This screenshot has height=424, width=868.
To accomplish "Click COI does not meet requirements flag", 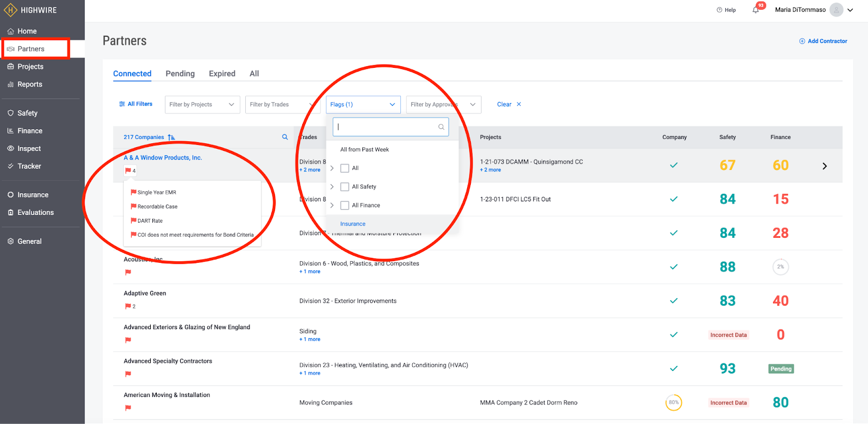I will (192, 235).
